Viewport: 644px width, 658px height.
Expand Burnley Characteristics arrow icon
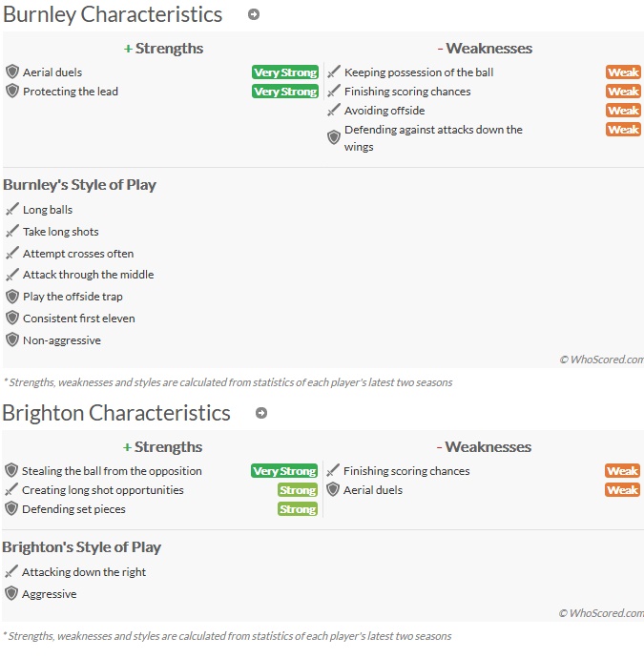pos(253,14)
